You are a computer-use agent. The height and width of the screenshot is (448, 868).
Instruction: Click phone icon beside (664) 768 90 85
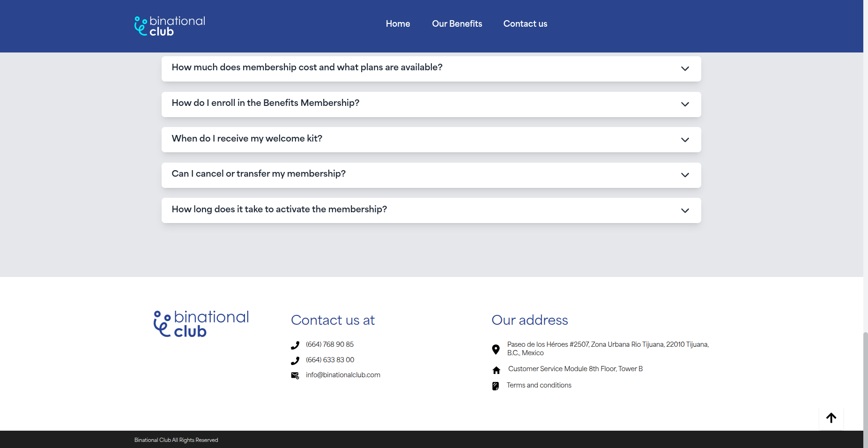(x=295, y=345)
